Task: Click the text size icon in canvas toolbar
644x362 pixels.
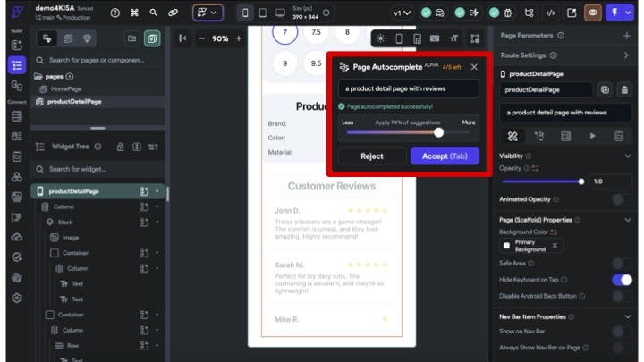Action: pyautogui.click(x=453, y=38)
